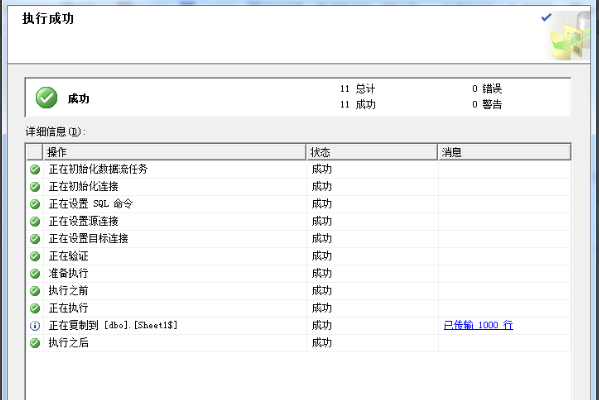Click the wizard database graphic in the header
The width and height of the screenshot is (599, 400).
pos(570,36)
